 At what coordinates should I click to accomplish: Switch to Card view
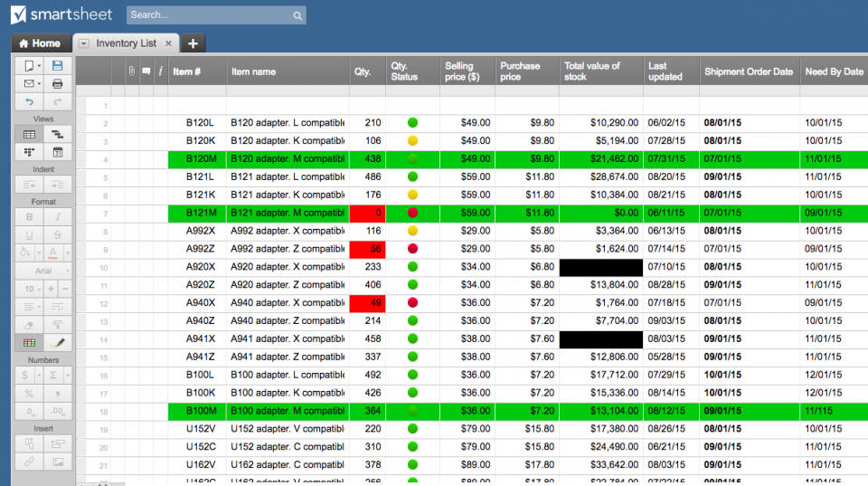29,152
